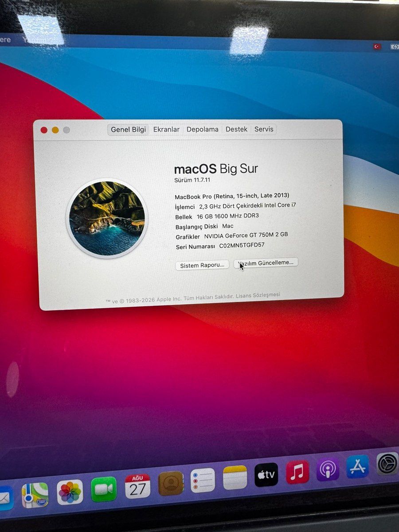Open the Lisans Sözleşmesi link
Screen dimensions: 399x532
coord(258,295)
